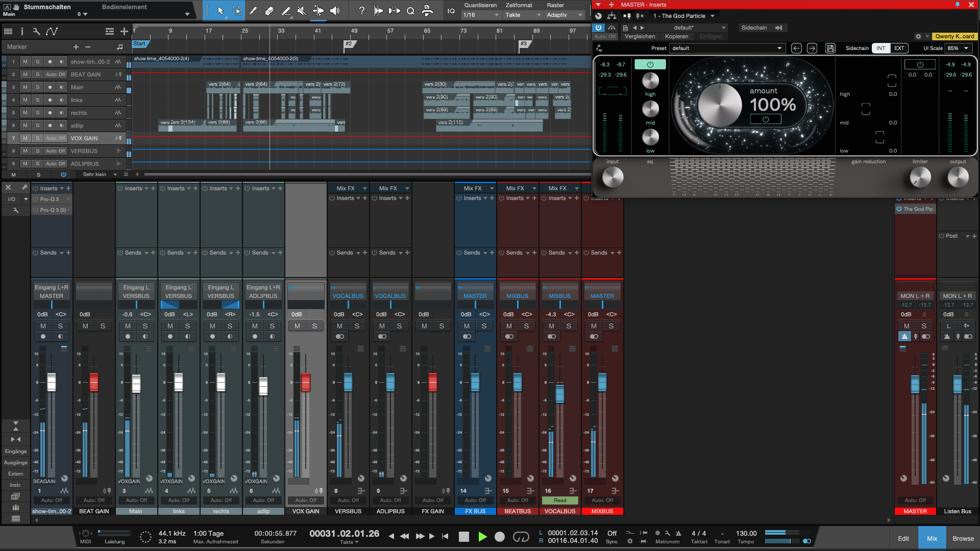
Task: Click the Qwerty K..oard button
Action: pos(954,36)
